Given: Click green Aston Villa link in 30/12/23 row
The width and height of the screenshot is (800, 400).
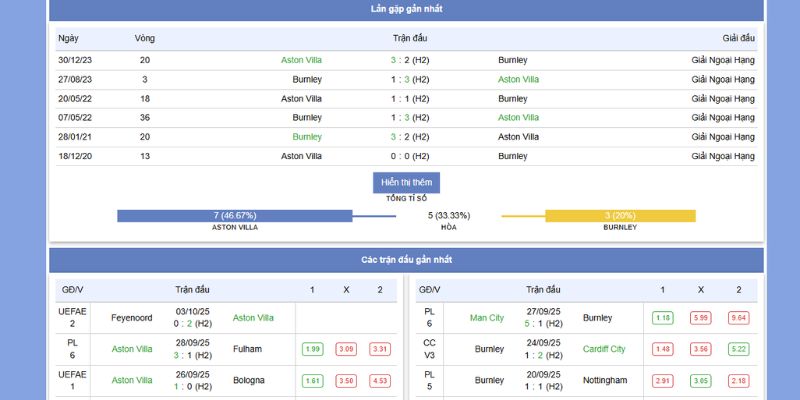Looking at the screenshot, I should 301,60.
